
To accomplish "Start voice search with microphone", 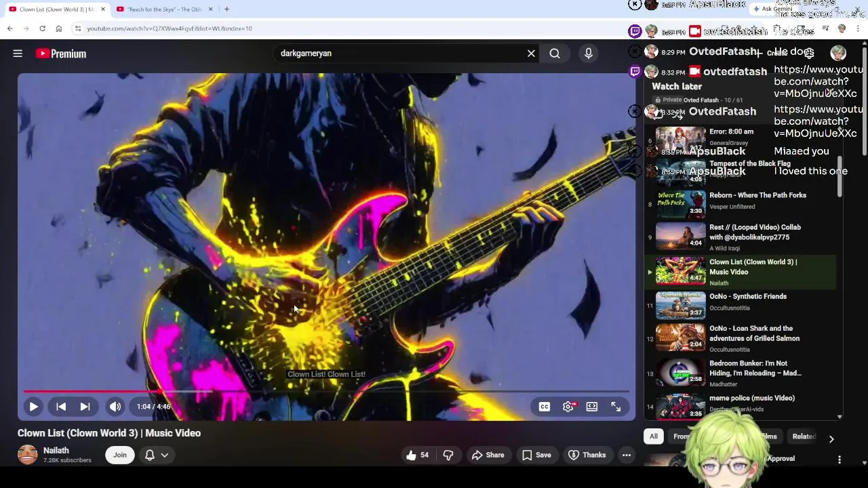I will click(x=589, y=54).
